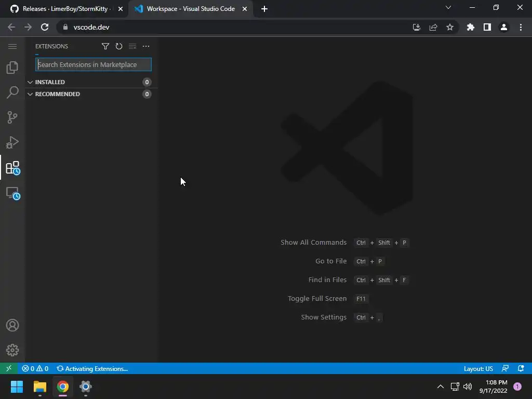Open tab search dropdown chevron
Viewport: 532px width, 399px height.
click(448, 7)
